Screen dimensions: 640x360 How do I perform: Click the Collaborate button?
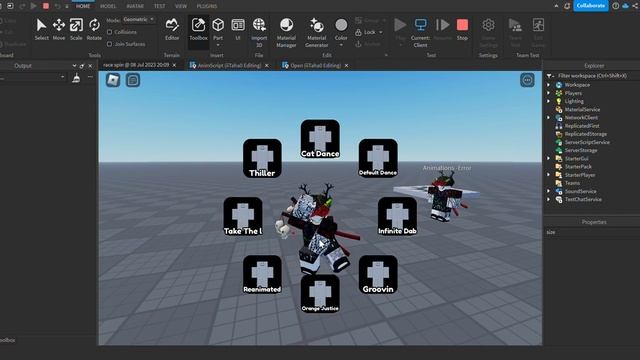point(591,6)
